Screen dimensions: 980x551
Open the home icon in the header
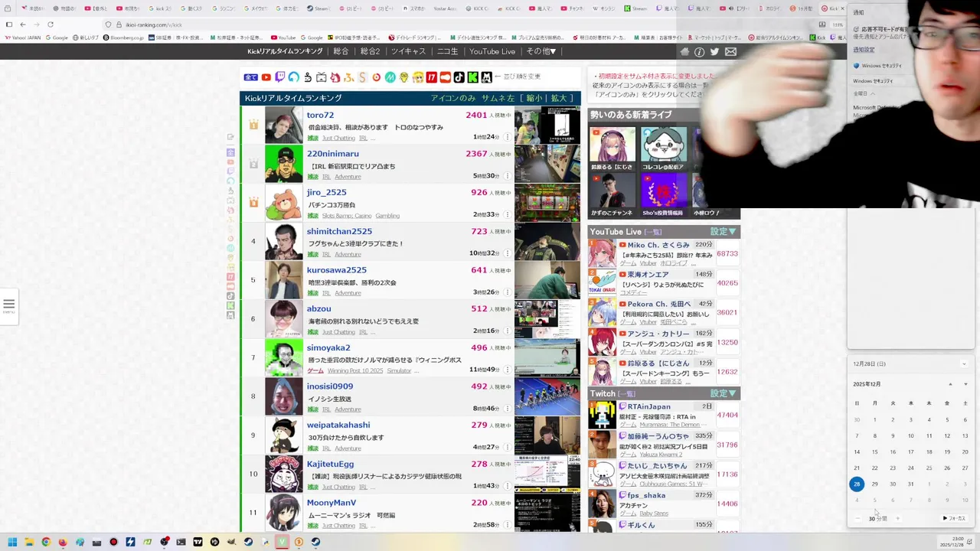point(684,52)
